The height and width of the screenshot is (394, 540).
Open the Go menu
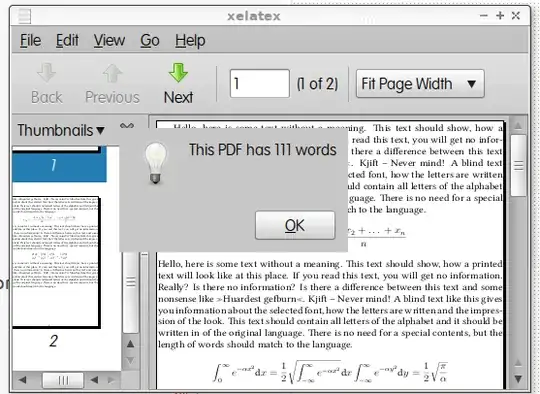[150, 41]
